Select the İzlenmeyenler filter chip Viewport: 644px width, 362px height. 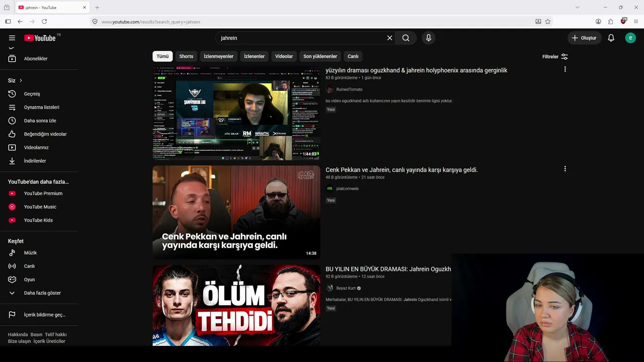tap(218, 56)
